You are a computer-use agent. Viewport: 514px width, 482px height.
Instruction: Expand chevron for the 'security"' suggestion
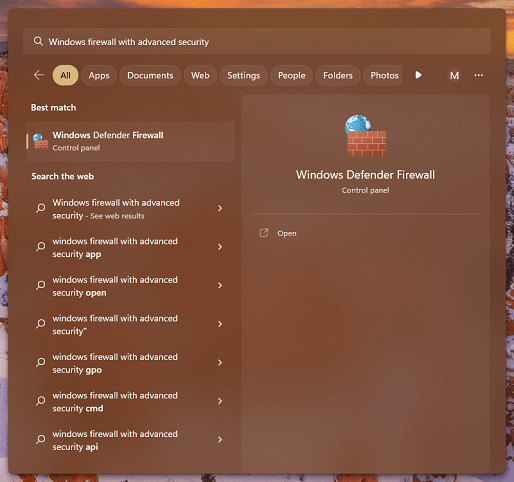point(220,324)
